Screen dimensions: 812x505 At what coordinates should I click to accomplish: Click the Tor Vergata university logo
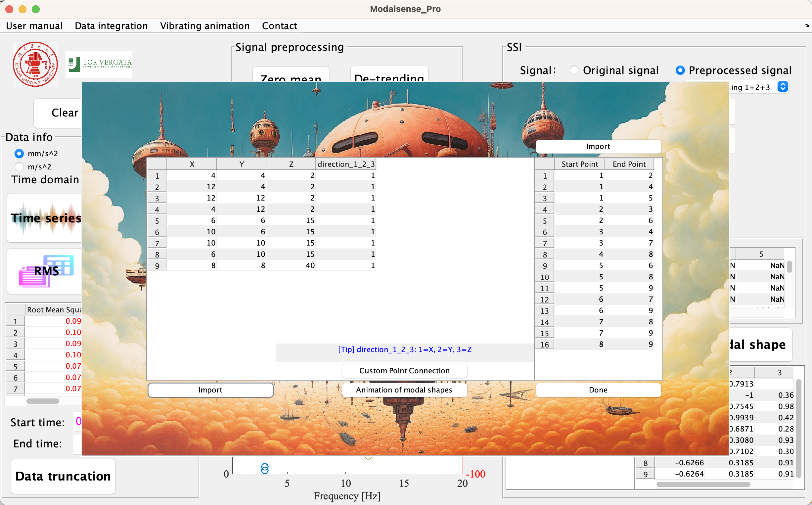pos(99,64)
